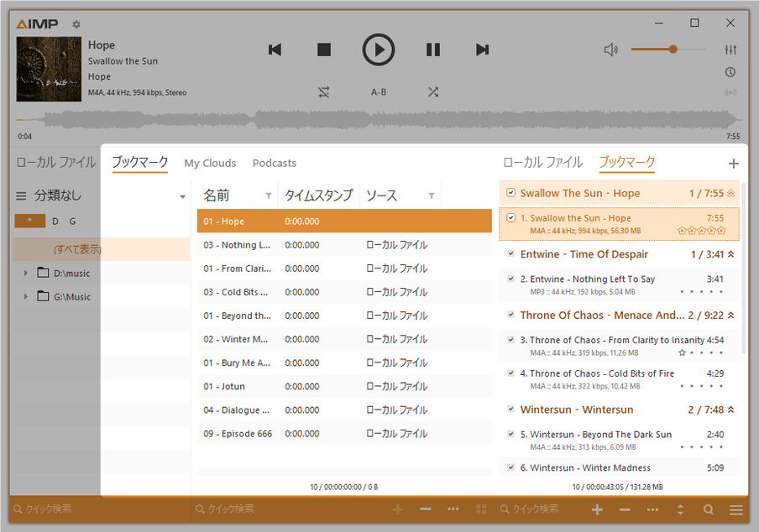Screen dimensions: 759x532
Task: Remove from playlist minus button
Action: pos(625,509)
